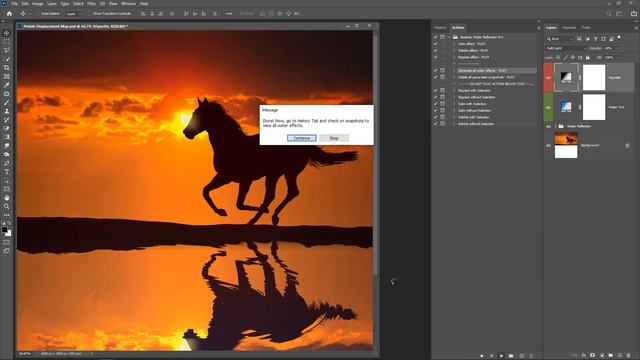Select the Pen tool
640x360 pixels.
(7, 163)
